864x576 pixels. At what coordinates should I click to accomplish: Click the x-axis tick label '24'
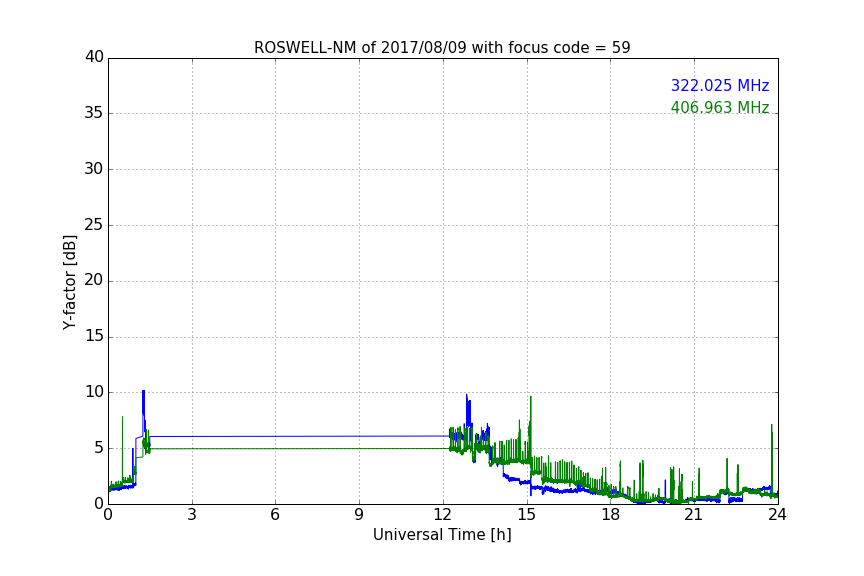pos(777,515)
